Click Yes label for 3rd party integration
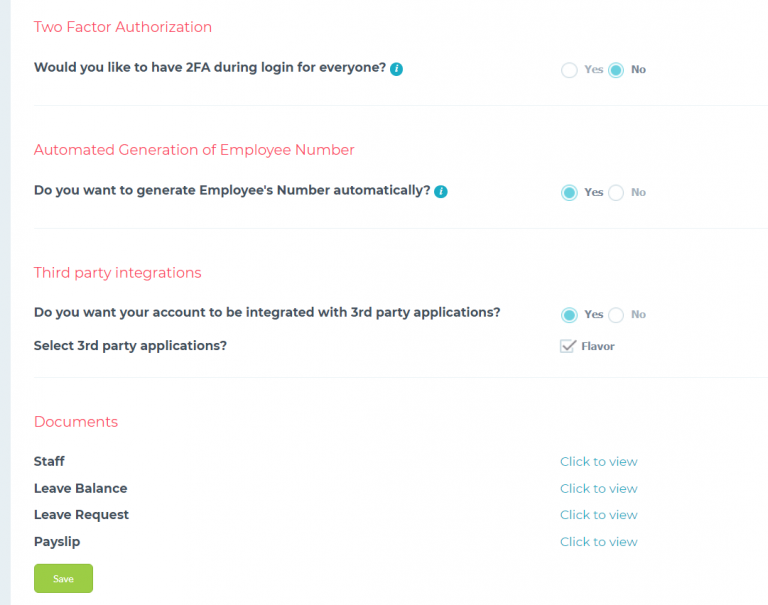 click(x=594, y=315)
